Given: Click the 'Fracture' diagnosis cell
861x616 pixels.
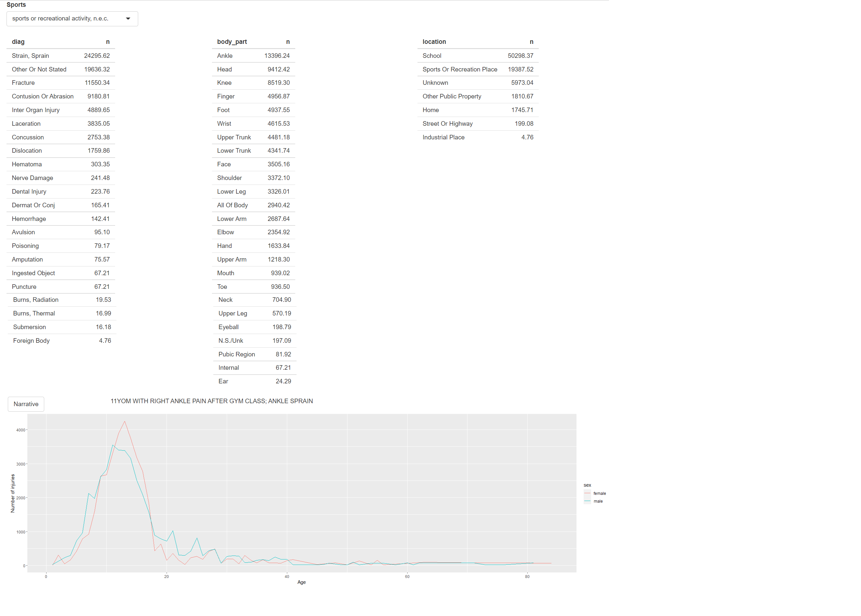Looking at the screenshot, I should 23,83.
